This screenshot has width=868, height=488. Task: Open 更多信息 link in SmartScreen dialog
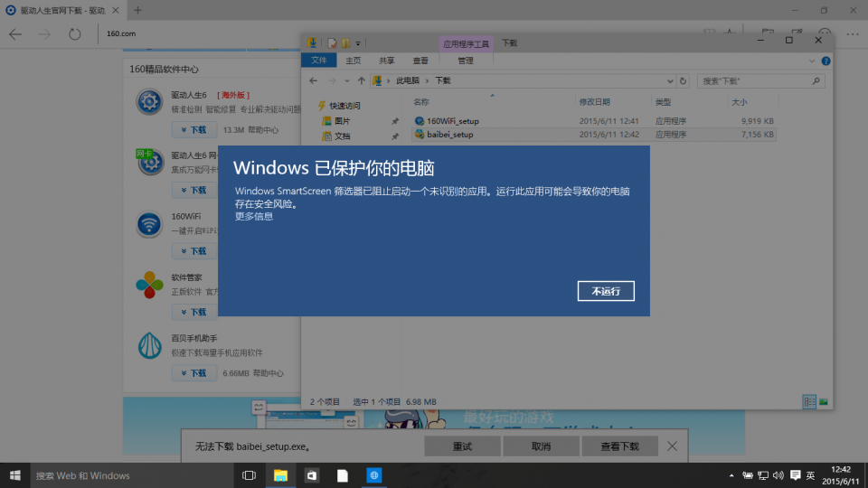click(253, 216)
